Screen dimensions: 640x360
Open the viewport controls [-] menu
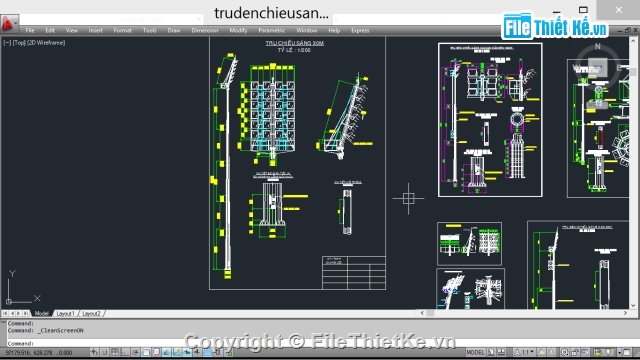[x=7, y=42]
